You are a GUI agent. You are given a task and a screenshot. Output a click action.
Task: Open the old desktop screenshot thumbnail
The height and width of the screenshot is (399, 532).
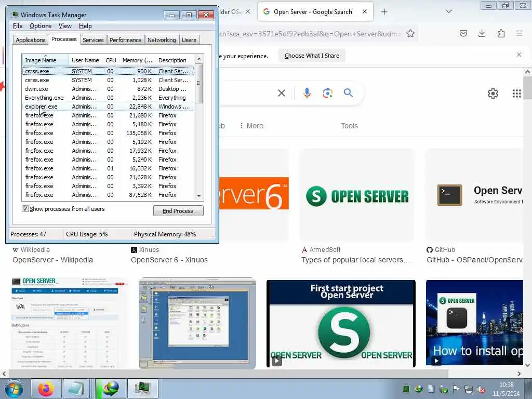[197, 323]
